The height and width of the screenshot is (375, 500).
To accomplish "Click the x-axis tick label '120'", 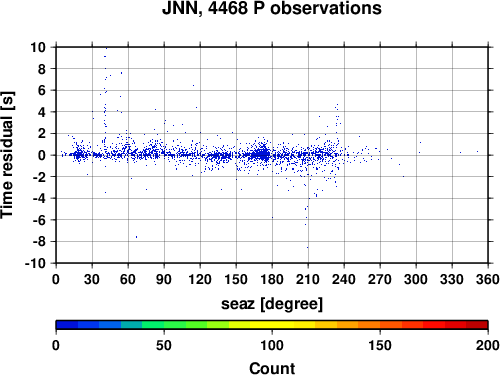I will tap(200, 279).
